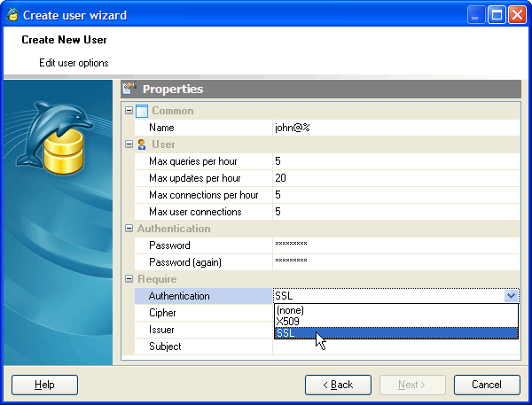Viewport: 532px width, 405px height.
Task: Select the Max user connections label
Action: [x=195, y=212]
